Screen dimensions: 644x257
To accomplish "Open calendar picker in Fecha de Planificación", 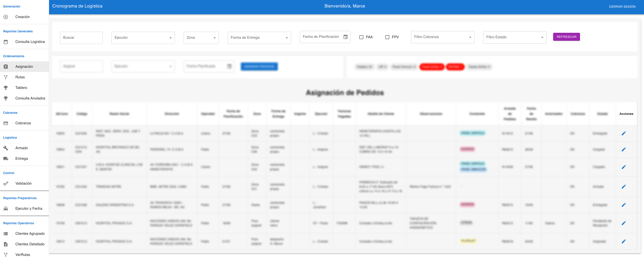I will pos(345,37).
